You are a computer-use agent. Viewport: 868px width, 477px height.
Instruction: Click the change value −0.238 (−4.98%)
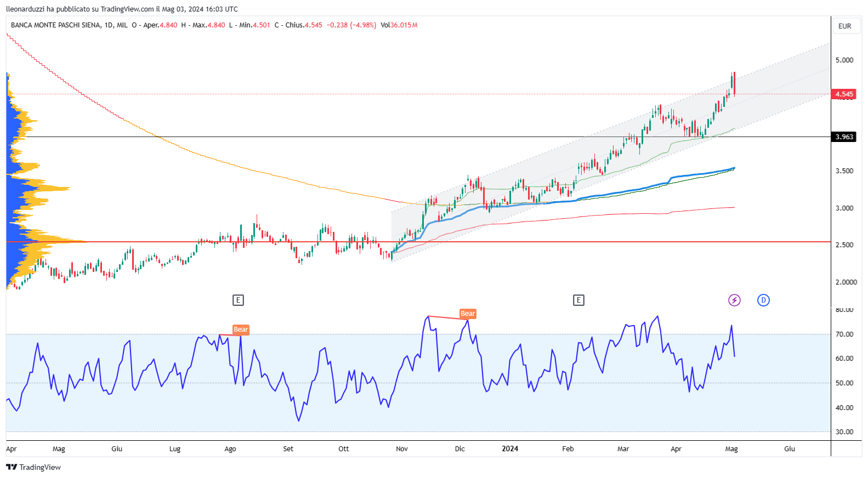coord(351,25)
